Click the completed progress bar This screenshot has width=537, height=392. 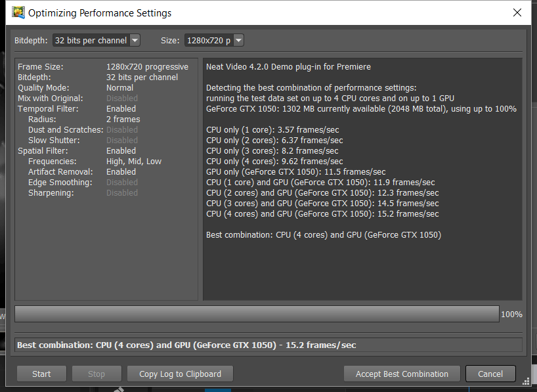257,314
